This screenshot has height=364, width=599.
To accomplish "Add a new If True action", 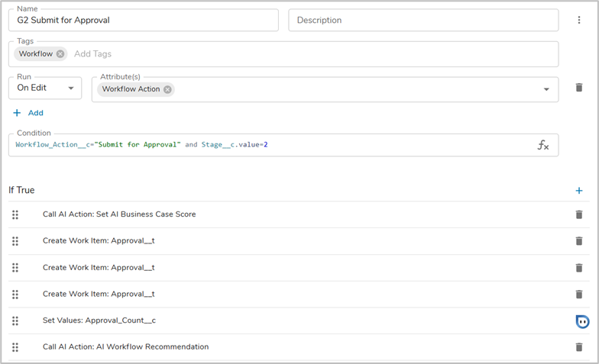I will pos(578,191).
